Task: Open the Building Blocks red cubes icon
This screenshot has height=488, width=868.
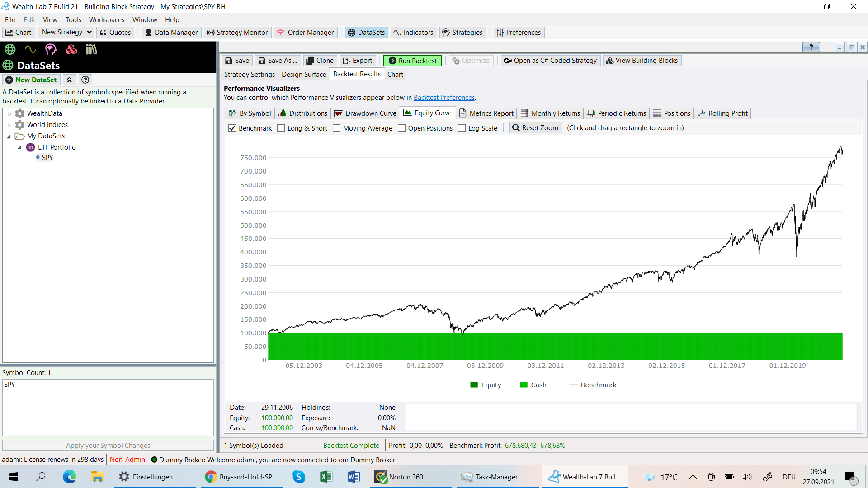Action: point(71,49)
